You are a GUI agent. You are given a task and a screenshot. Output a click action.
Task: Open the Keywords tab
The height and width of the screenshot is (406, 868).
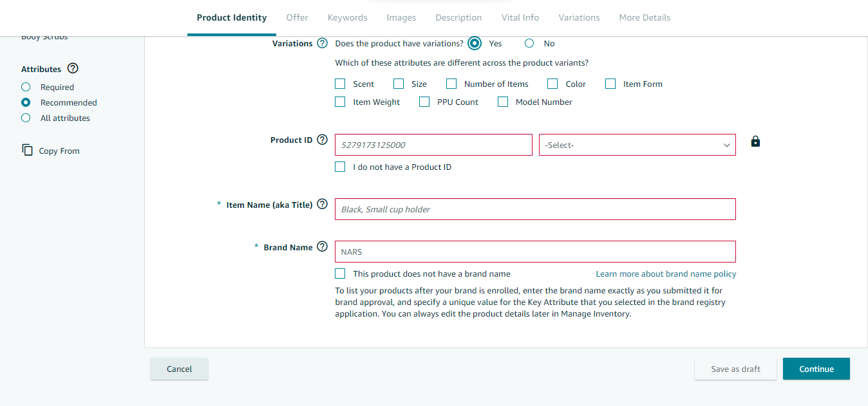pos(347,17)
